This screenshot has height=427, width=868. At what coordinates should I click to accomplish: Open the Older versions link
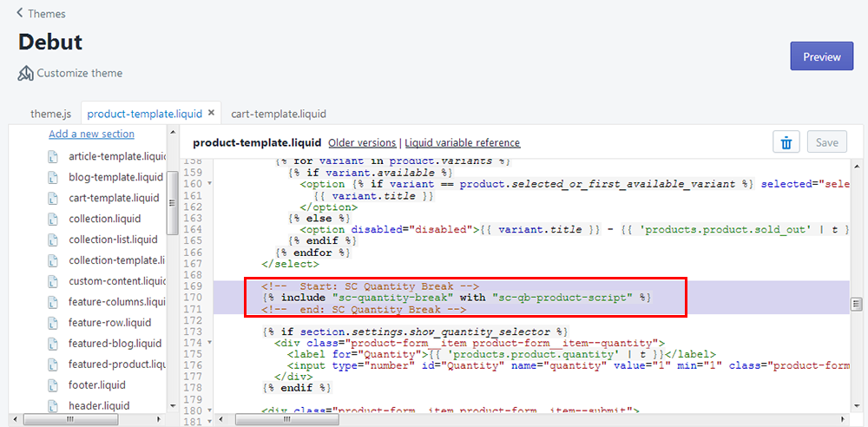(x=361, y=142)
